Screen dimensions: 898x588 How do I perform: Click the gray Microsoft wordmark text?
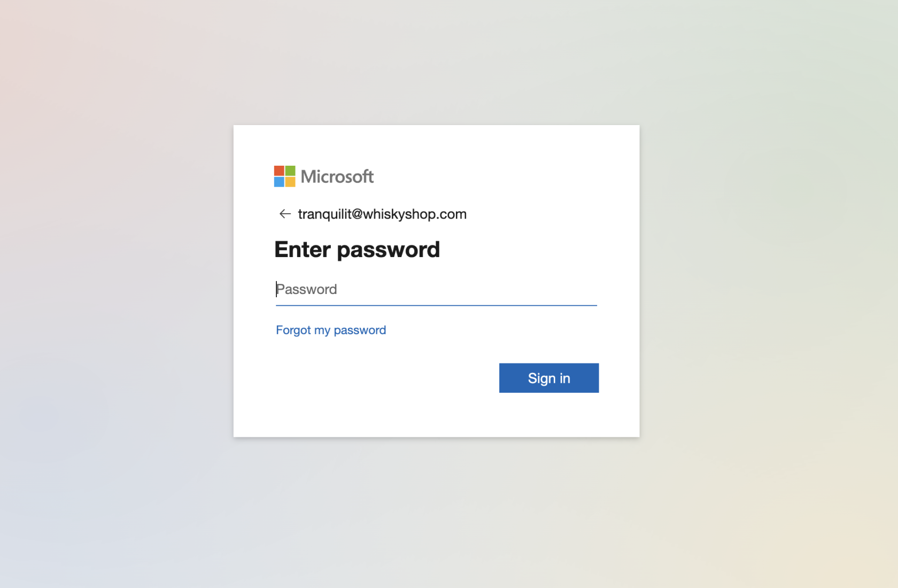(337, 176)
